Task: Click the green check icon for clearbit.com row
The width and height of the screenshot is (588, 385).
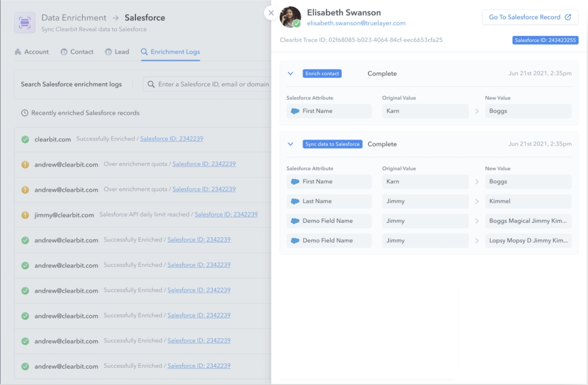Action: 25,139
